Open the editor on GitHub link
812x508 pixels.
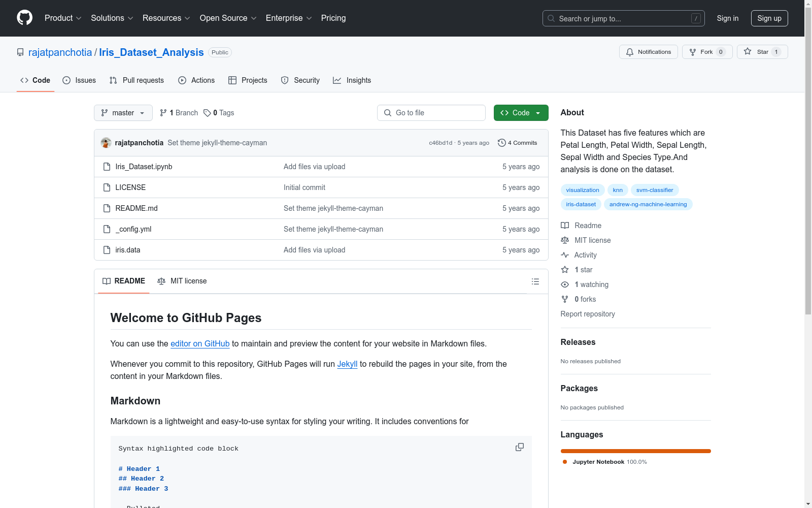[x=200, y=344]
